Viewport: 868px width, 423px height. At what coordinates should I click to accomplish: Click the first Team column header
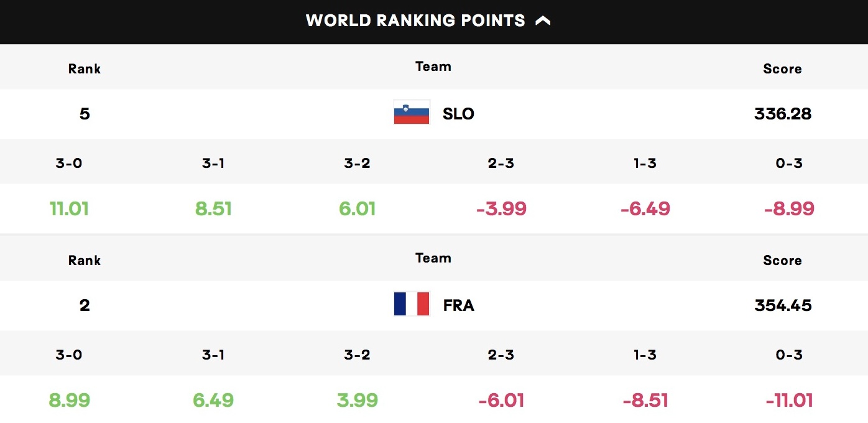pyautogui.click(x=433, y=67)
